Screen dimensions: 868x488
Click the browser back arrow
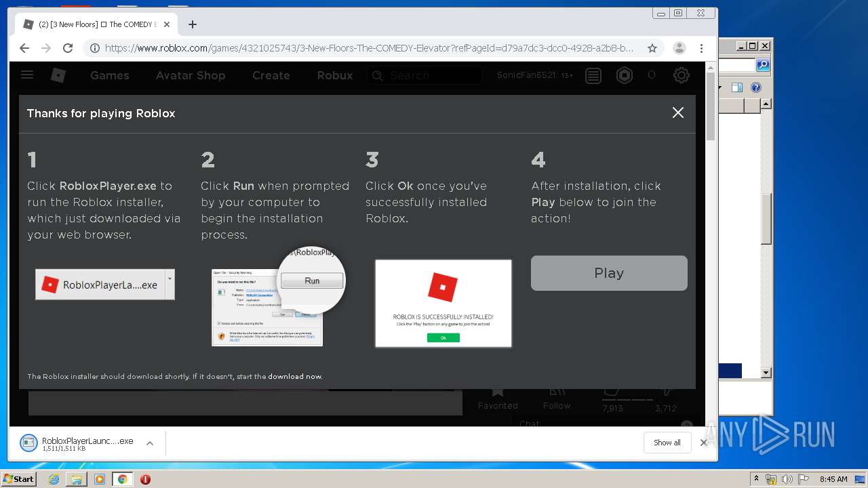pos(24,48)
